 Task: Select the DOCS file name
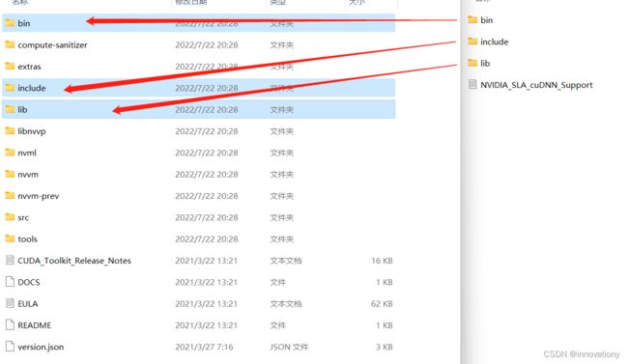pyautogui.click(x=29, y=282)
